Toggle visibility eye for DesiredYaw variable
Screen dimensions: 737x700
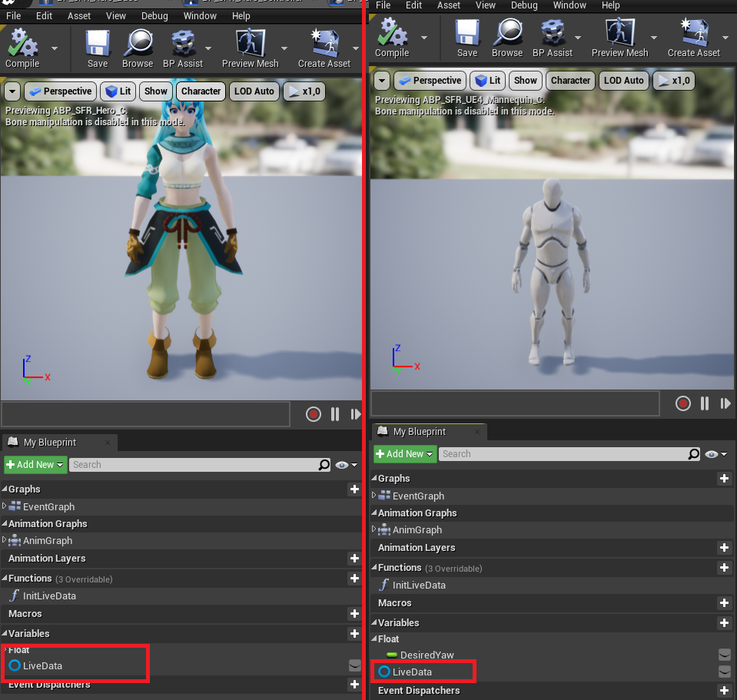click(x=724, y=655)
